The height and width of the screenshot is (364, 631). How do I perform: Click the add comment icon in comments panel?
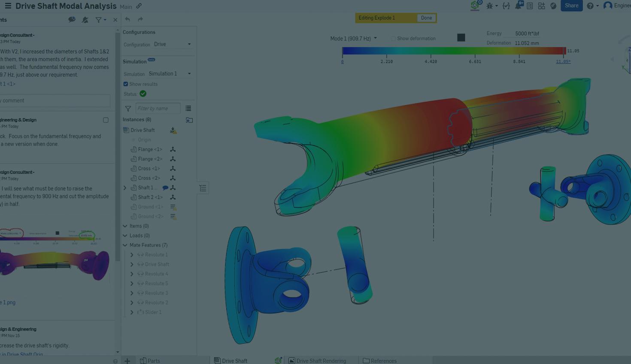tap(72, 20)
